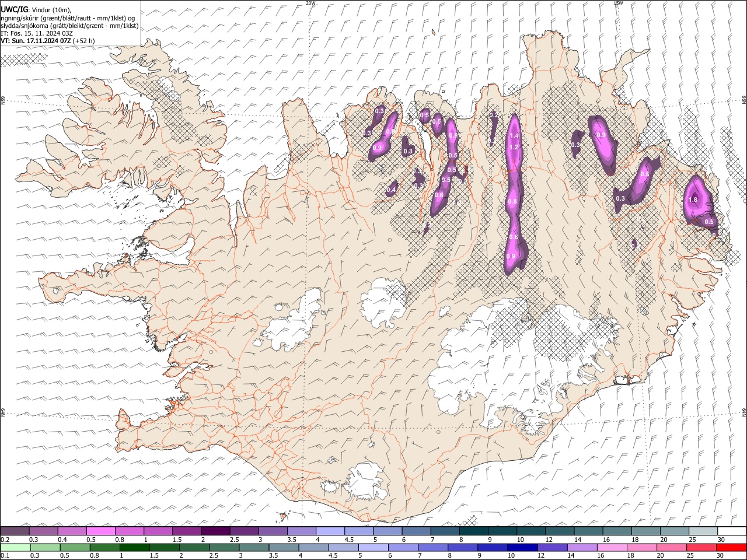Screen dimensions: 747x560
Task: Click the '15W' longitude label on the top edge
Action: coord(617,3)
